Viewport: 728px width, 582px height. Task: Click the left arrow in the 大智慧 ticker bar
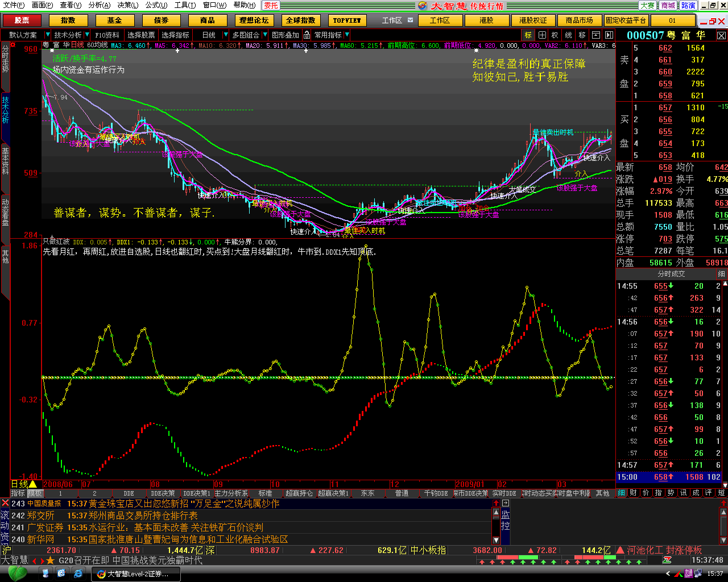[x=35, y=561]
